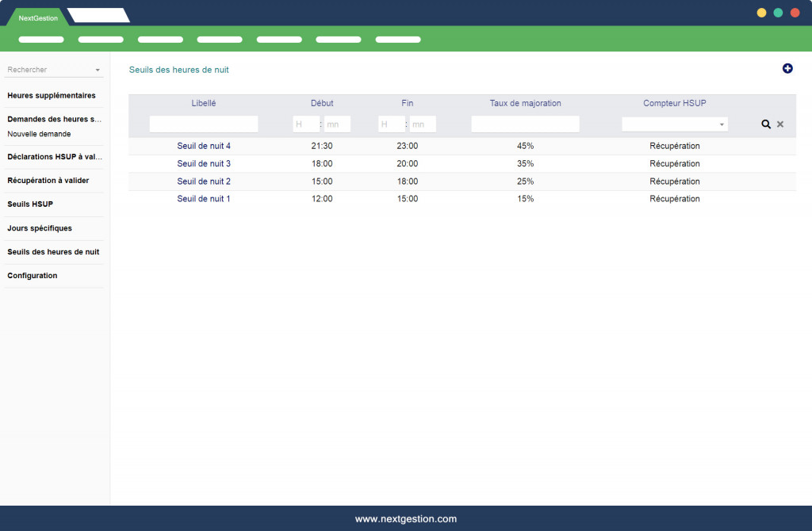Click the Fin minutes input field

[x=423, y=124]
